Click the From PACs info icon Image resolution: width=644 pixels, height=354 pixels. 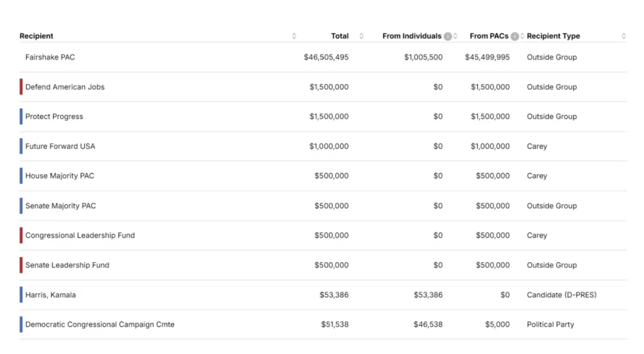point(515,36)
